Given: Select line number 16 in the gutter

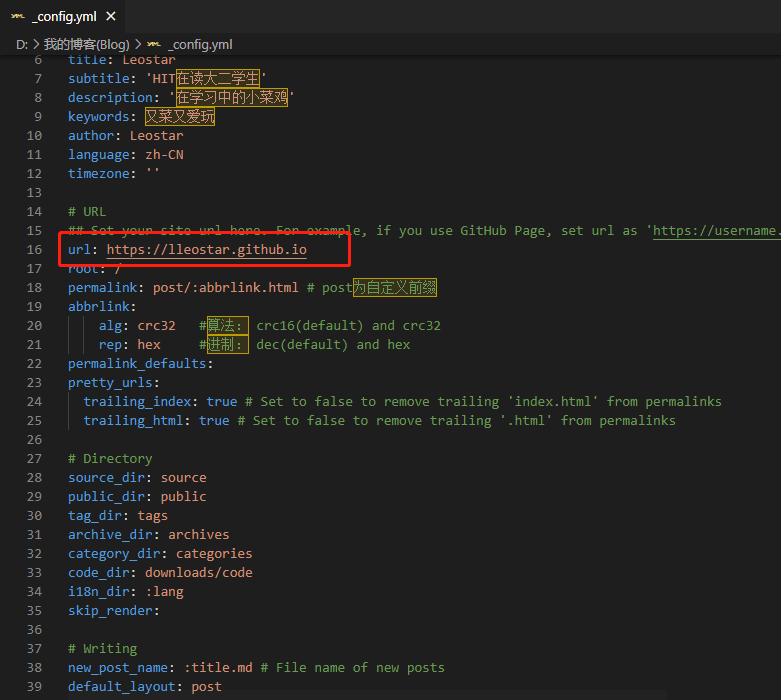Looking at the screenshot, I should (34, 249).
